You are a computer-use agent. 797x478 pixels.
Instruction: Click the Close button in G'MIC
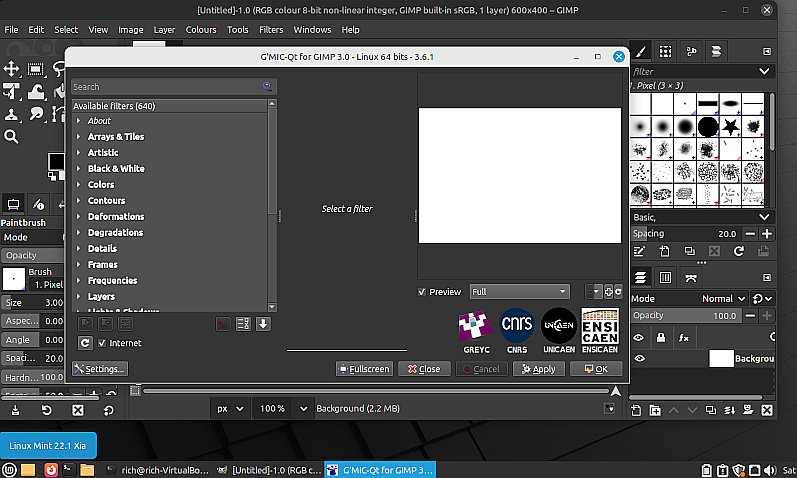[424, 369]
